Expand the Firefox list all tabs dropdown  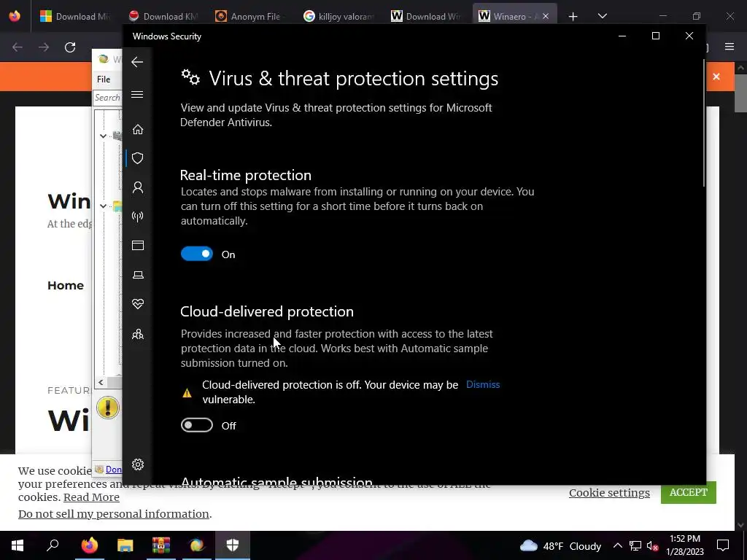point(602,16)
